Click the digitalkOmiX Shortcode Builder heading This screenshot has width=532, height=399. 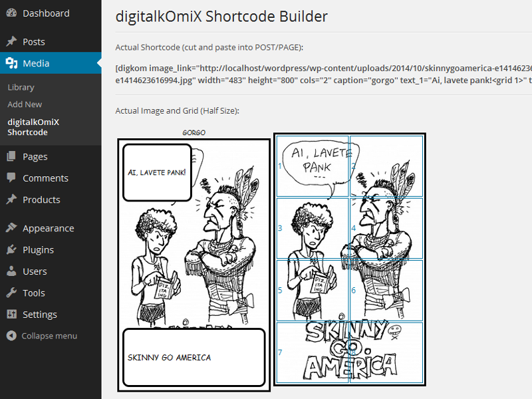click(221, 16)
